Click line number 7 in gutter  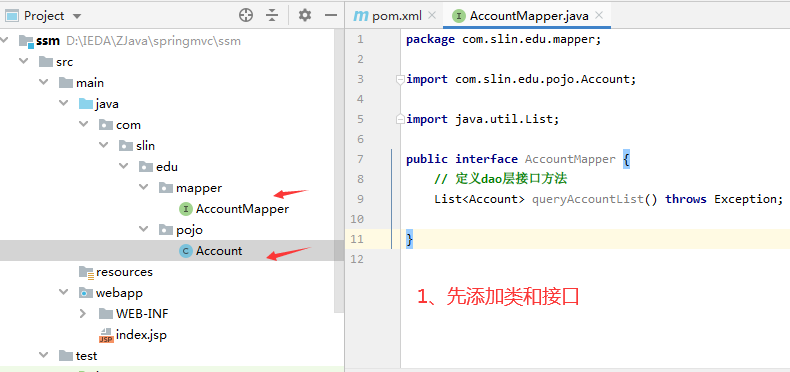(360, 159)
